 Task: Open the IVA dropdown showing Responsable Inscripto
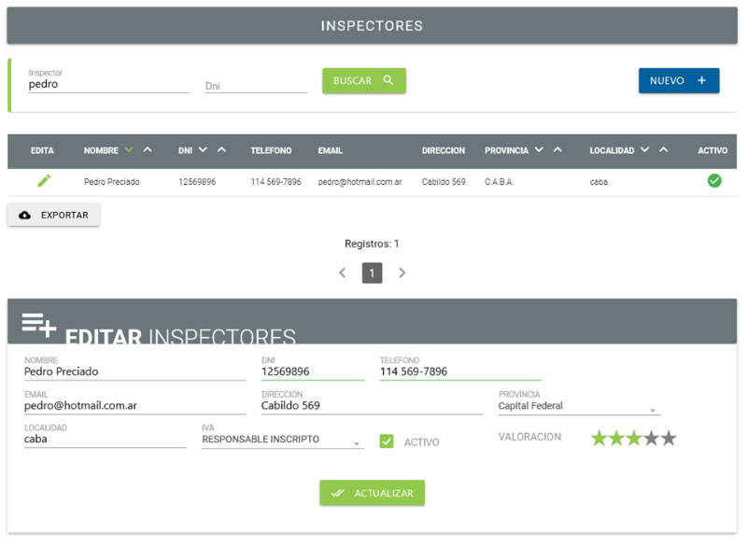282,440
